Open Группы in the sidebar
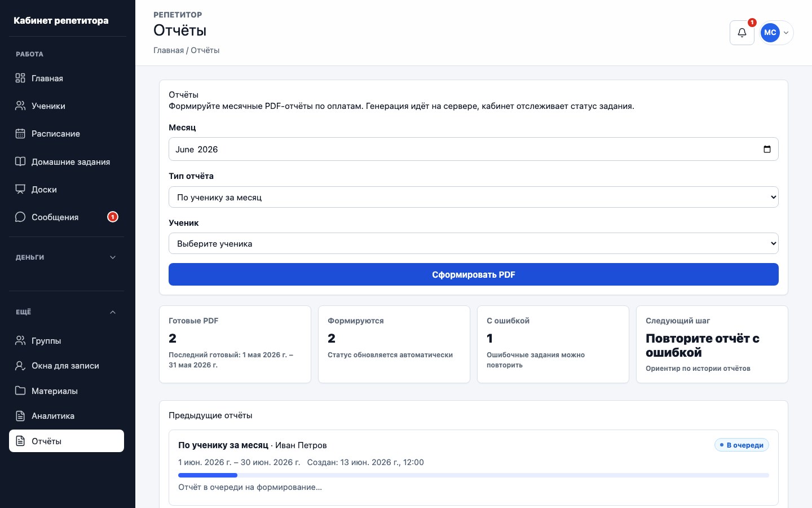Viewport: 812px width, 508px height. (67, 340)
